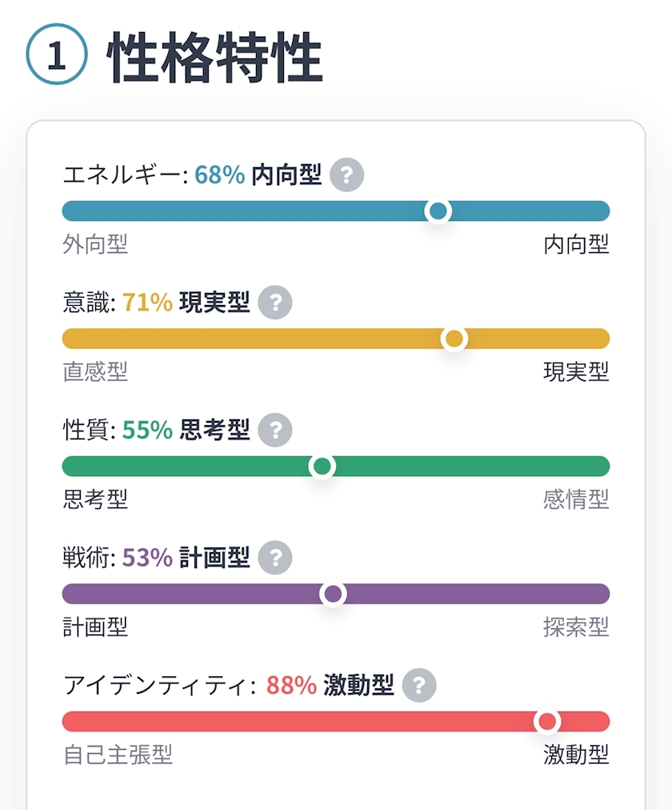Click the purple 戦術 slider handle
This screenshot has width=672, height=810.
tap(333, 594)
